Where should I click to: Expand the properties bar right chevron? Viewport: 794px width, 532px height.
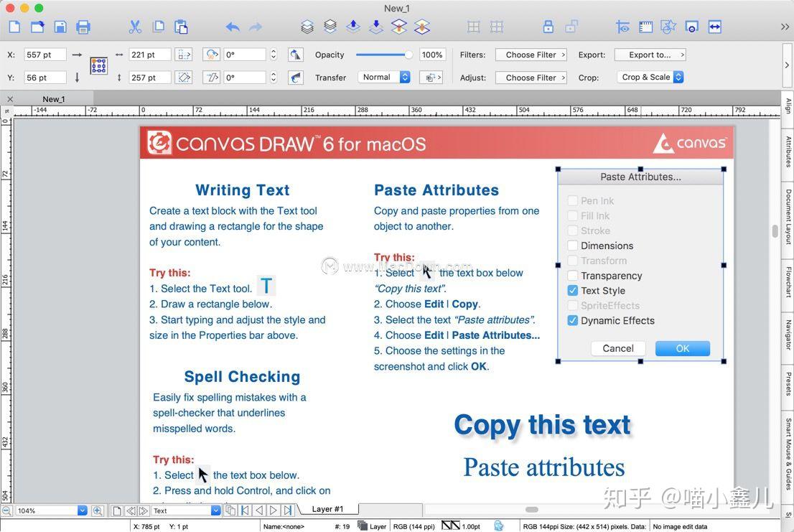(786, 65)
